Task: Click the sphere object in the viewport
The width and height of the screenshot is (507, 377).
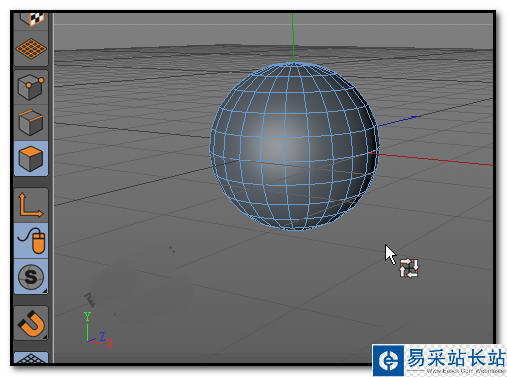Action: 295,146
